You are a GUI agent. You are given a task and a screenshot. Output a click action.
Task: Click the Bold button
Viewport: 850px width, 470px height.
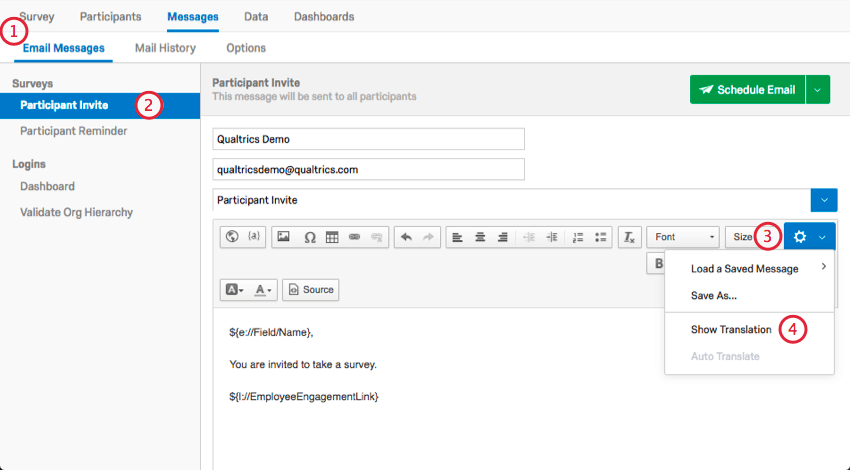pos(658,263)
